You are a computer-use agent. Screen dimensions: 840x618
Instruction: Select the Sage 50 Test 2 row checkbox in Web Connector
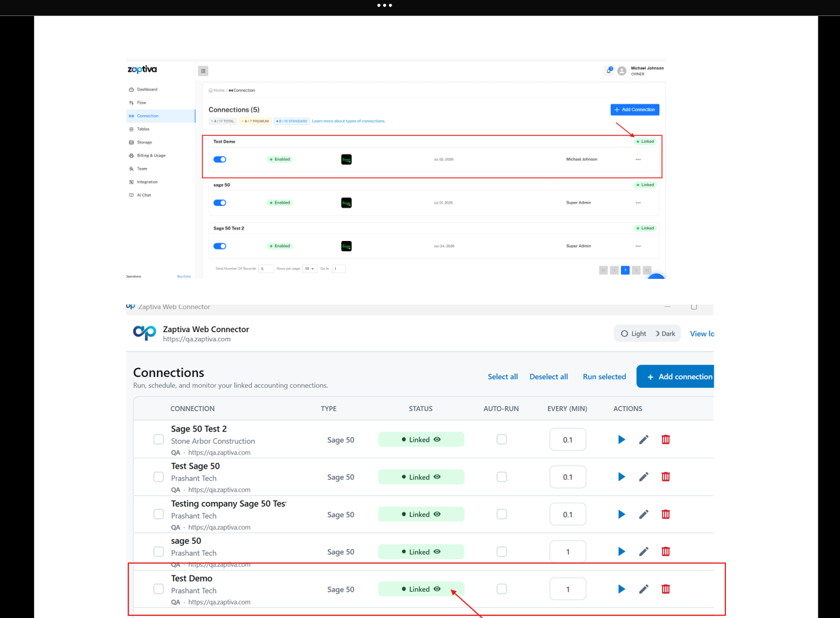[158, 440]
